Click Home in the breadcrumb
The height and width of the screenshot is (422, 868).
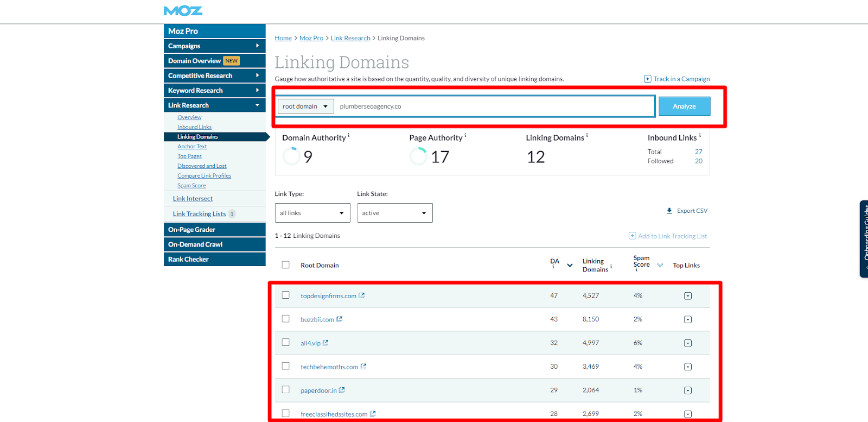[283, 38]
